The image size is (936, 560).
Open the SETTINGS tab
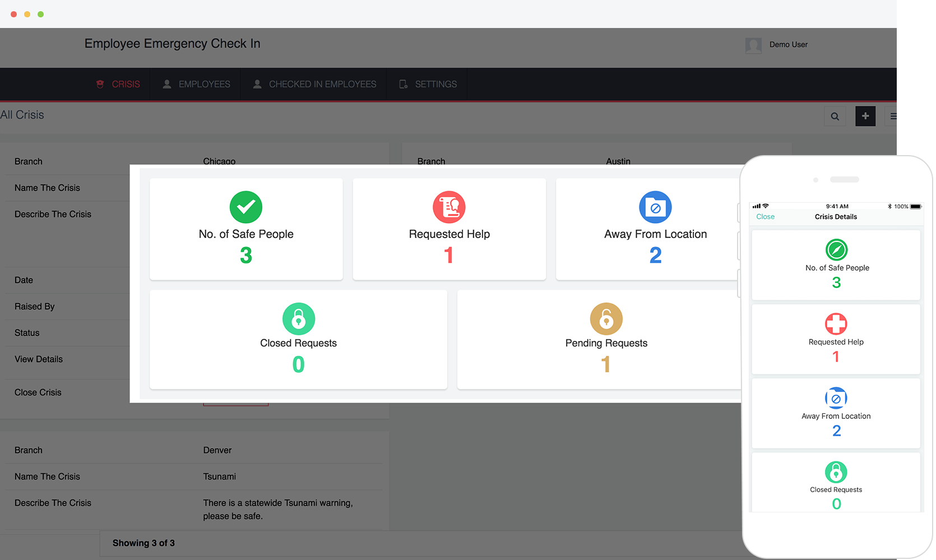click(428, 84)
